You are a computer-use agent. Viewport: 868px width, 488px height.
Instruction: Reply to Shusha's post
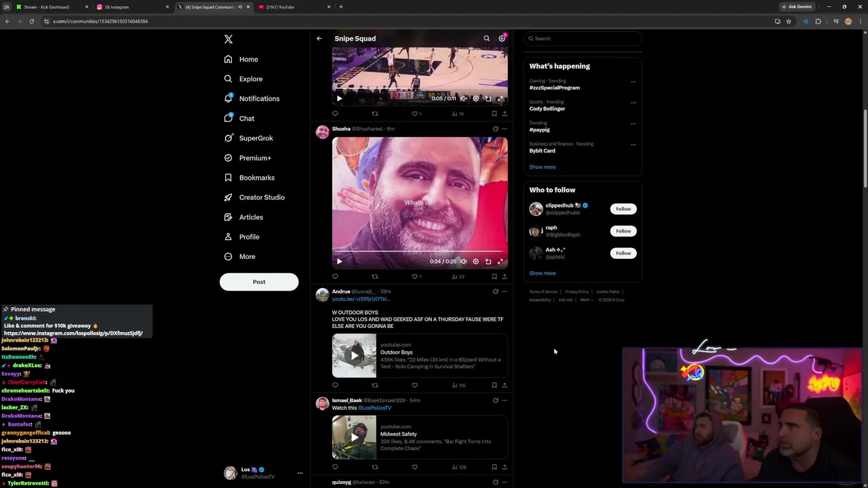(x=335, y=277)
